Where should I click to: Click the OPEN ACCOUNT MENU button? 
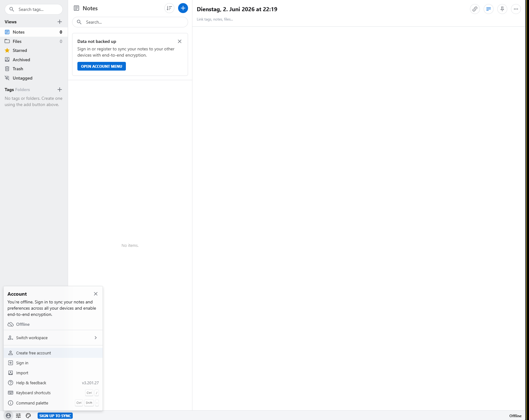coord(102,66)
